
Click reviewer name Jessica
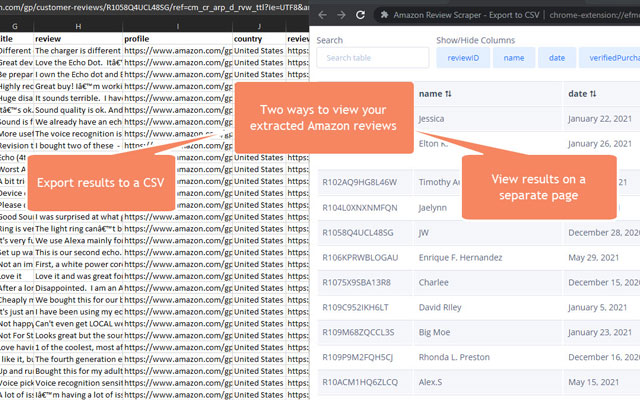pyautogui.click(x=431, y=119)
